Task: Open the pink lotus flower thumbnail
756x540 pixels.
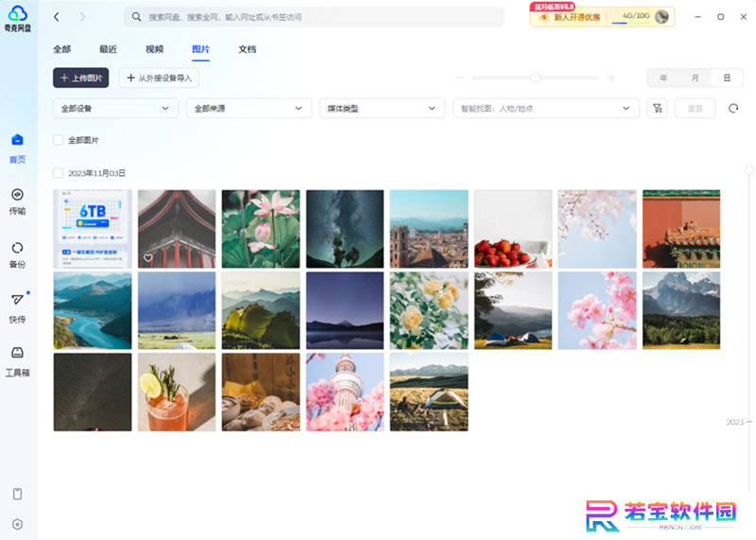Action: click(261, 229)
